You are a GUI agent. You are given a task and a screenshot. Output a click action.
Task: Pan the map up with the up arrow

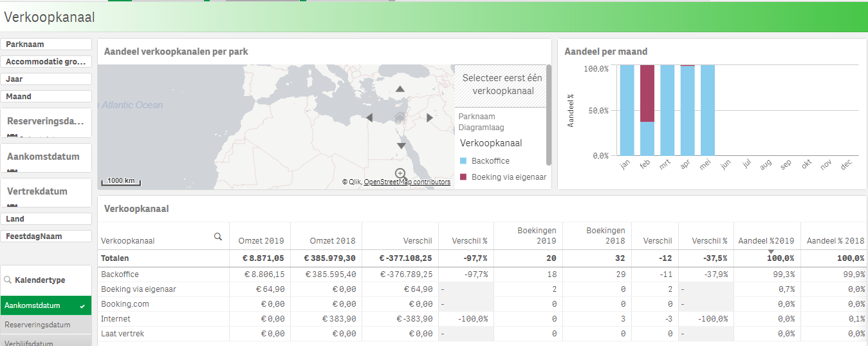pyautogui.click(x=400, y=89)
